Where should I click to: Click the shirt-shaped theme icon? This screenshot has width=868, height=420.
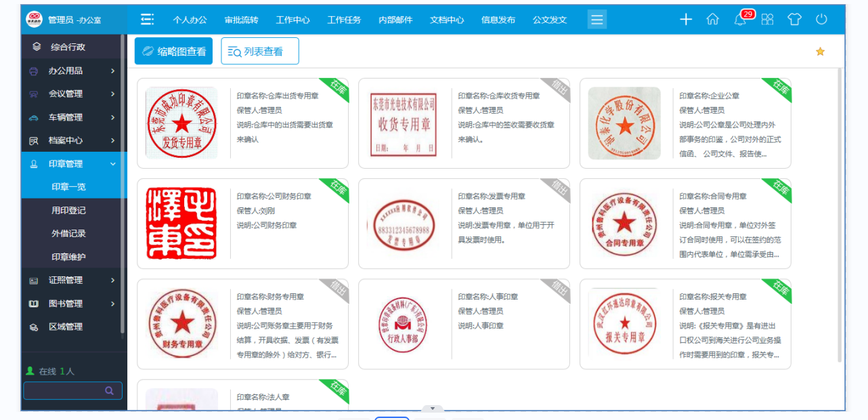tap(794, 20)
